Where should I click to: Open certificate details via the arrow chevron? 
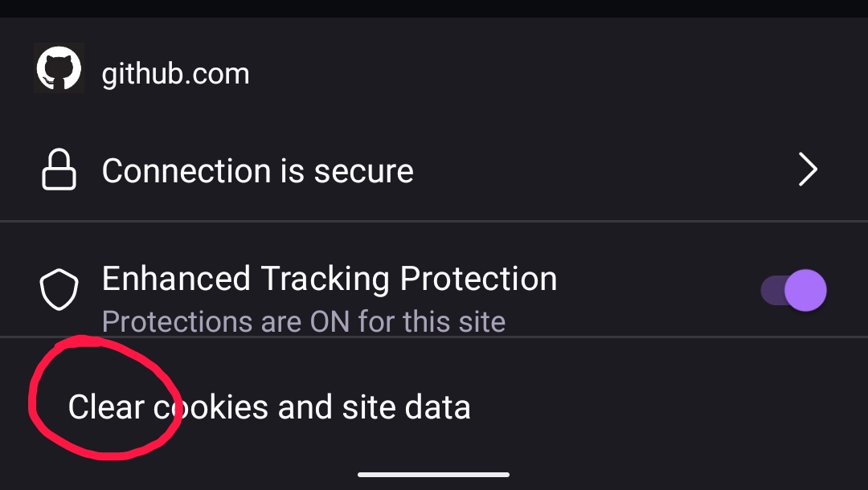[x=808, y=169]
